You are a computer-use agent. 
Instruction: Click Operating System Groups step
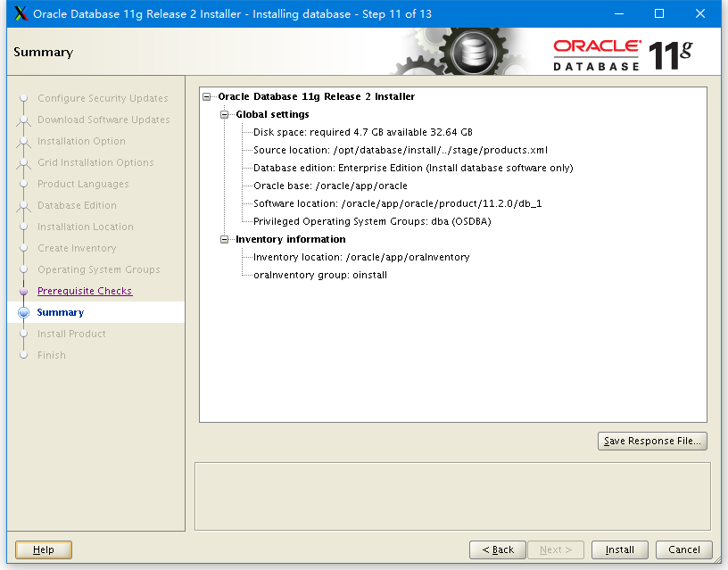[98, 269]
